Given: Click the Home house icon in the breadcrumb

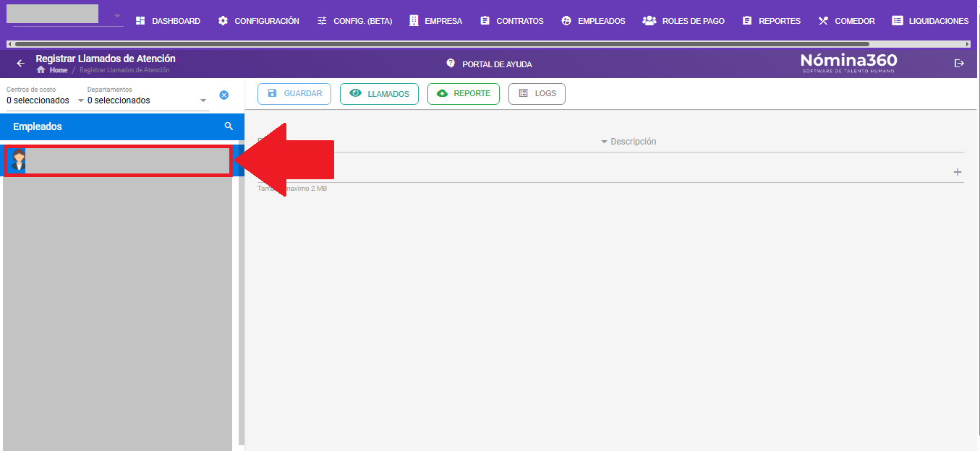Looking at the screenshot, I should [41, 70].
